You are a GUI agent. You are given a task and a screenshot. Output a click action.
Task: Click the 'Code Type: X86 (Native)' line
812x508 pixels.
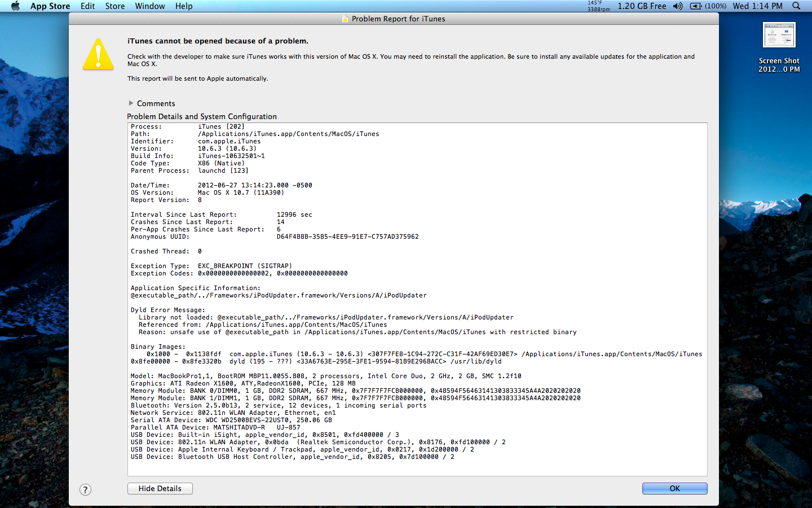(x=188, y=164)
